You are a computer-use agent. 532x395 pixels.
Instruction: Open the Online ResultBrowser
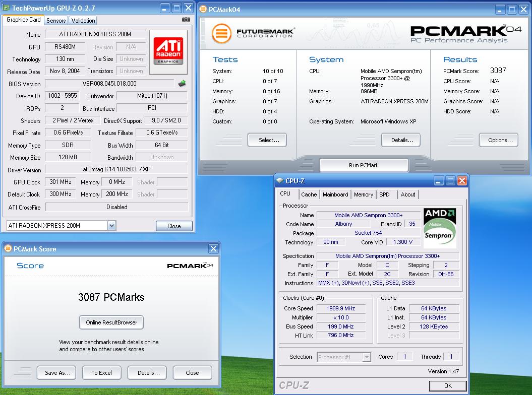(x=111, y=322)
